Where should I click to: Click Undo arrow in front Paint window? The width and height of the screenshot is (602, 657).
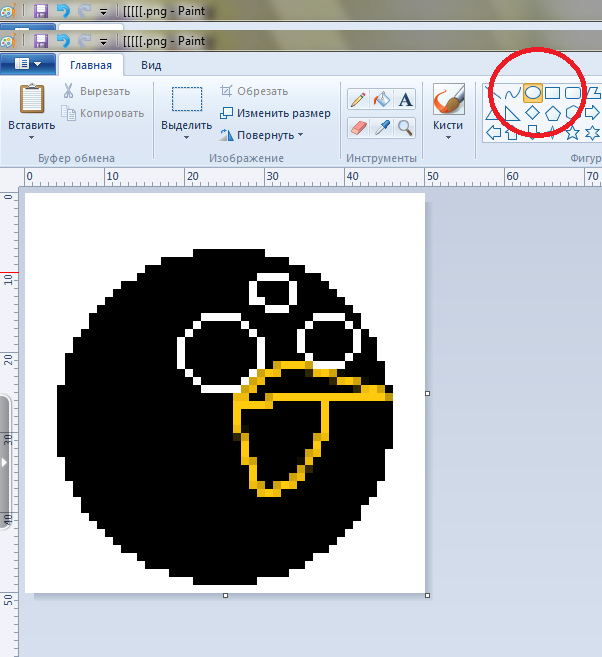(63, 41)
